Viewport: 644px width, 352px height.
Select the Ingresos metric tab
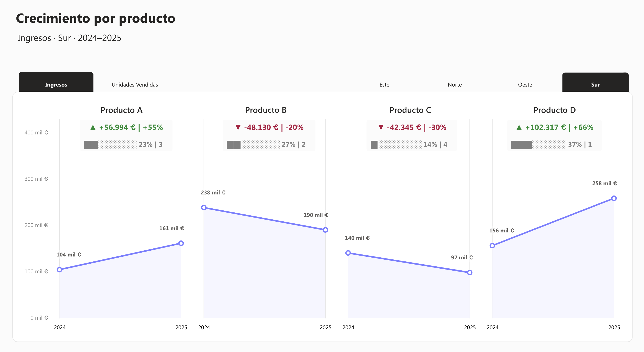coord(56,85)
